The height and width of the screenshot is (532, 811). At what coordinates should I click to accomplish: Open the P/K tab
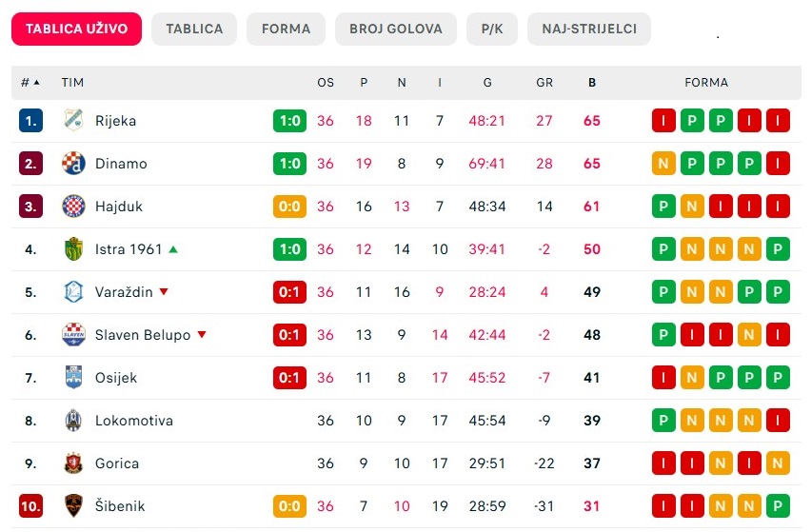point(492,29)
